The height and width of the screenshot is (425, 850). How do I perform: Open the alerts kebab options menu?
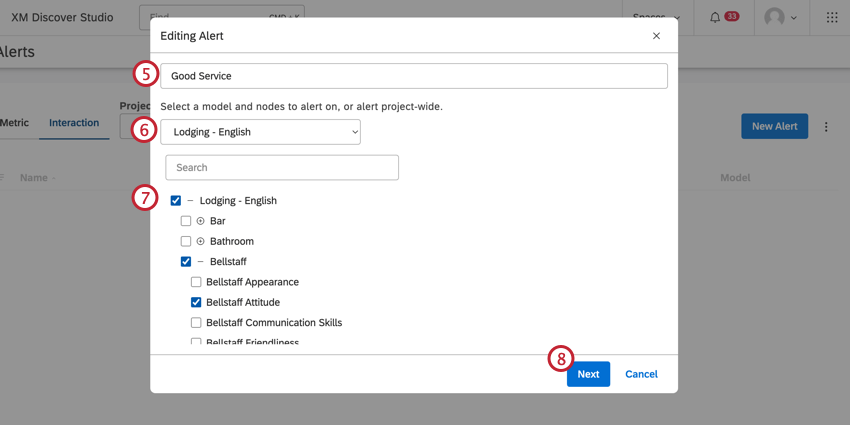826,127
